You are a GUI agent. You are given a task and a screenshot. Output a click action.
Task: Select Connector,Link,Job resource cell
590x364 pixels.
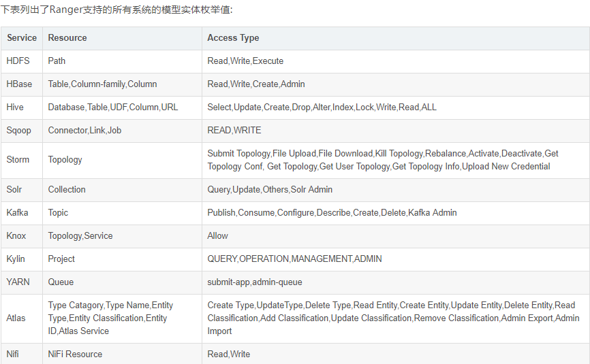click(122, 131)
